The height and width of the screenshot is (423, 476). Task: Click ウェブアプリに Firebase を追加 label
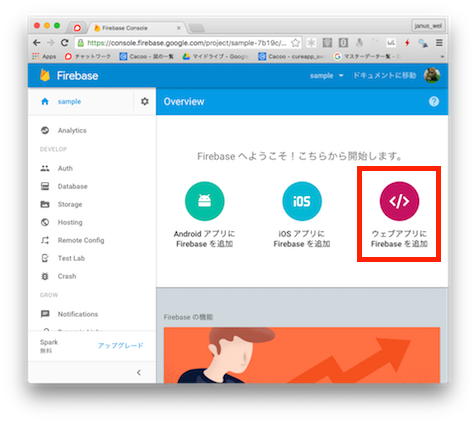point(399,239)
